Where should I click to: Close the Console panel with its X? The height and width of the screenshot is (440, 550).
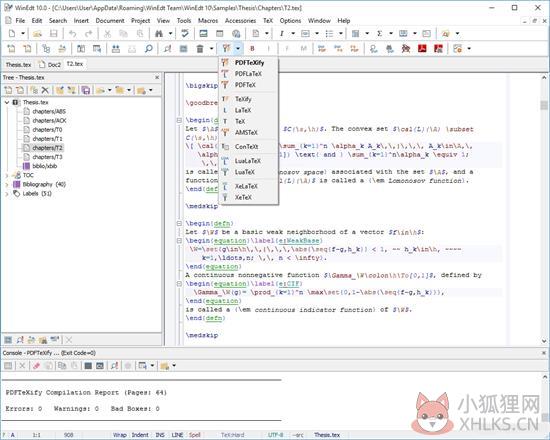click(544, 353)
